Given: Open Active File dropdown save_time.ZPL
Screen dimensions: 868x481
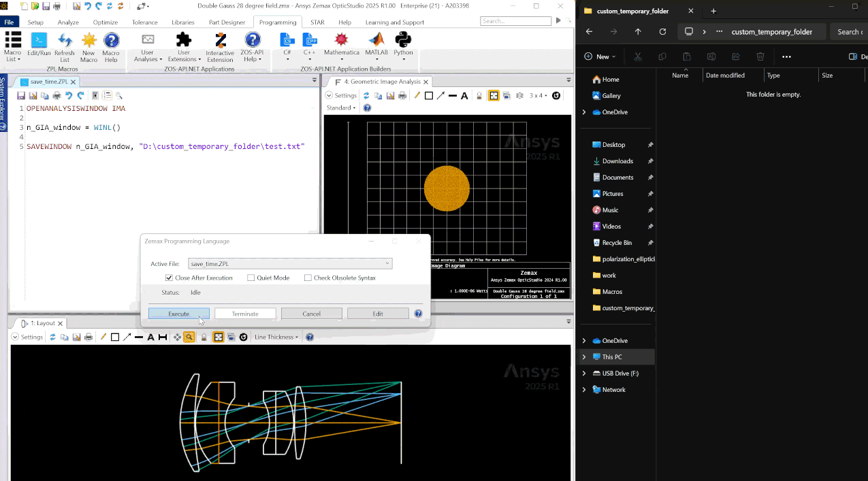Looking at the screenshot, I should [x=290, y=263].
